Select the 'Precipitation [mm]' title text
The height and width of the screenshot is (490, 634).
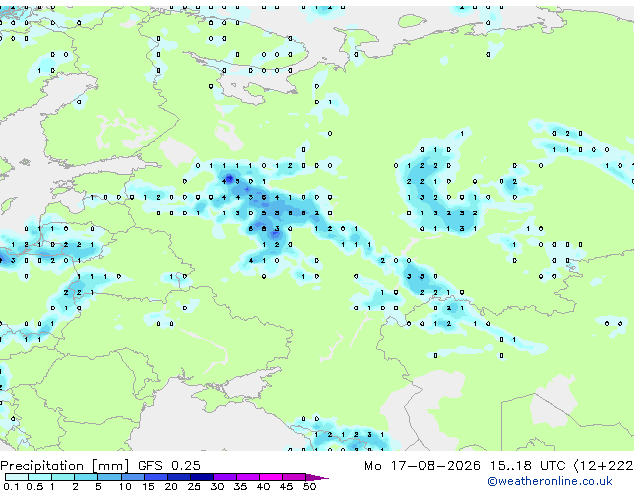(x=65, y=466)
